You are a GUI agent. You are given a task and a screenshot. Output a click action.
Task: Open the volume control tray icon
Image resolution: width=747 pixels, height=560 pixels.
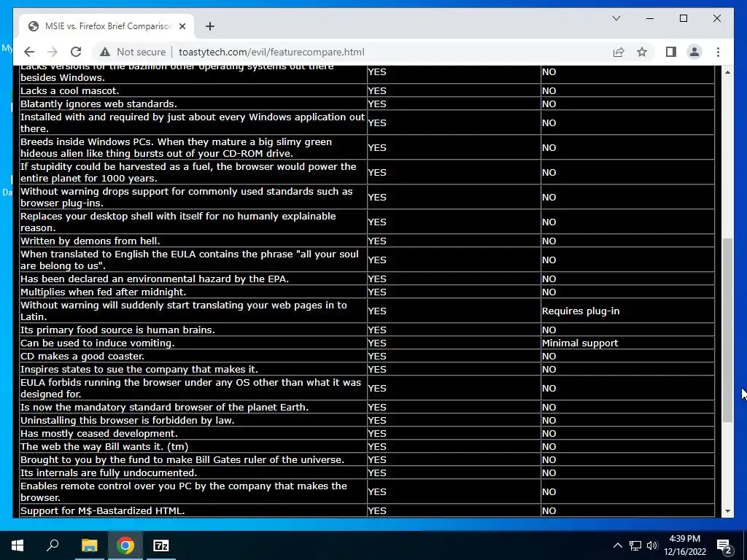[651, 545]
